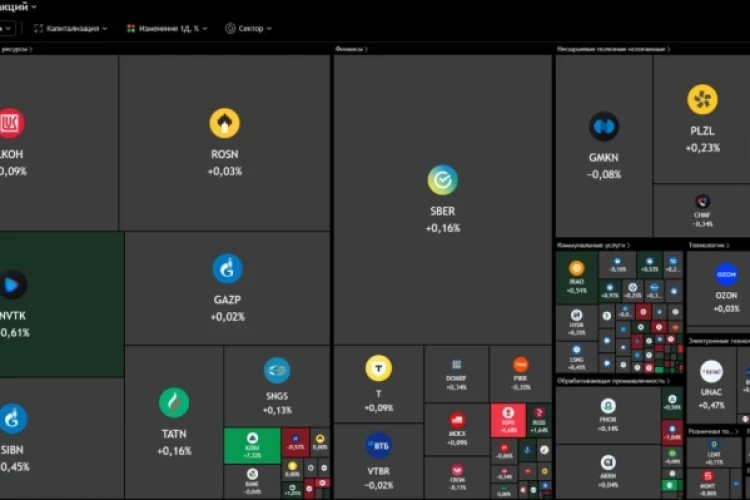The image size is (750, 500).
Task: Click the blue Gazprom GAZP logo
Action: (227, 268)
